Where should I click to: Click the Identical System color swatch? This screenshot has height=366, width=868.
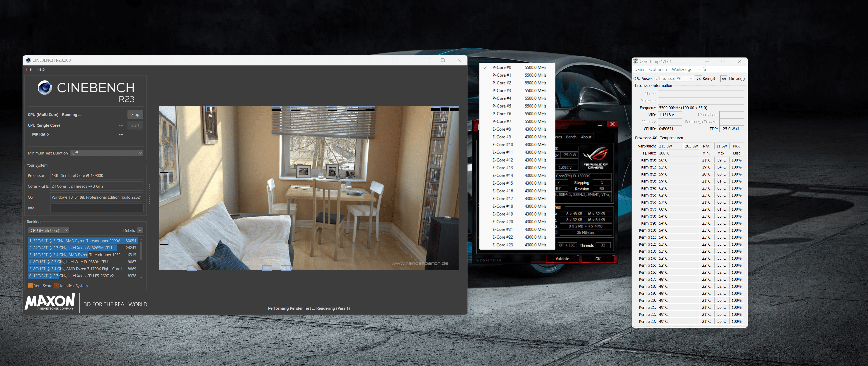pyautogui.click(x=56, y=286)
